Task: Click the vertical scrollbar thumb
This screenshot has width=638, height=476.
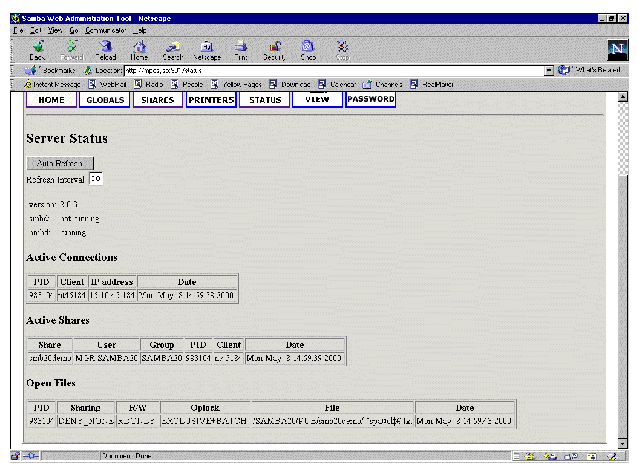Action: pos(623,305)
